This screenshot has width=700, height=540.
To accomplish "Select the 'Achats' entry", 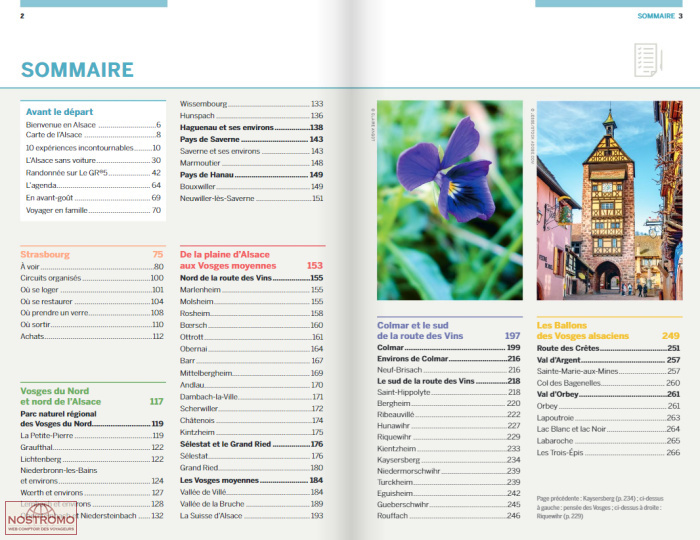I will (92, 336).
